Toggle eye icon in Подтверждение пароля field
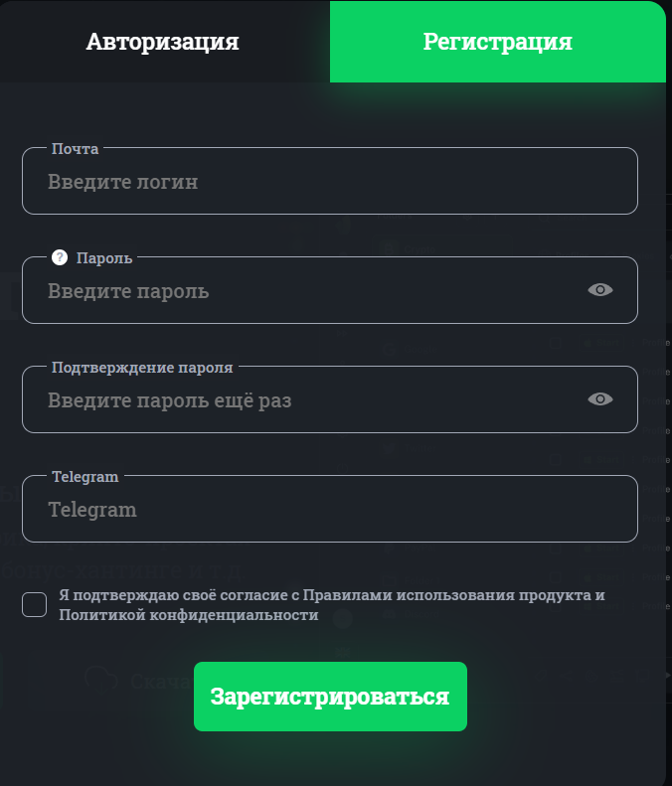This screenshot has width=672, height=786. coord(600,399)
